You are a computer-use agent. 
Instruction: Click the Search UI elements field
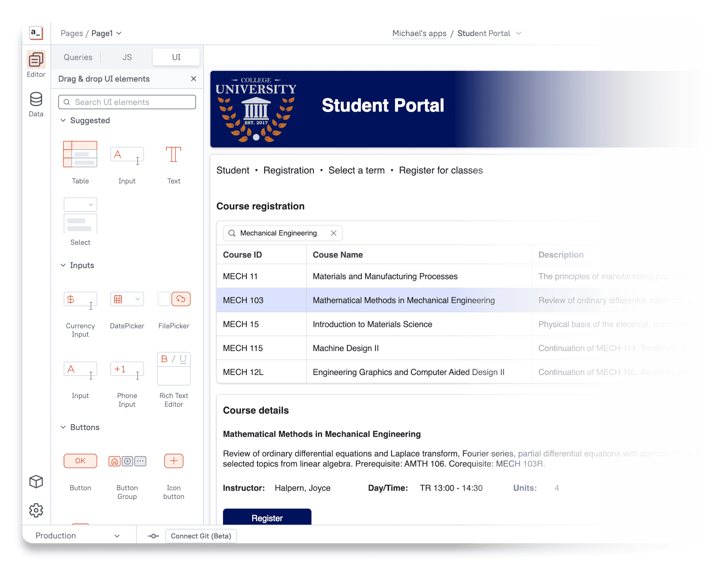coord(127,102)
